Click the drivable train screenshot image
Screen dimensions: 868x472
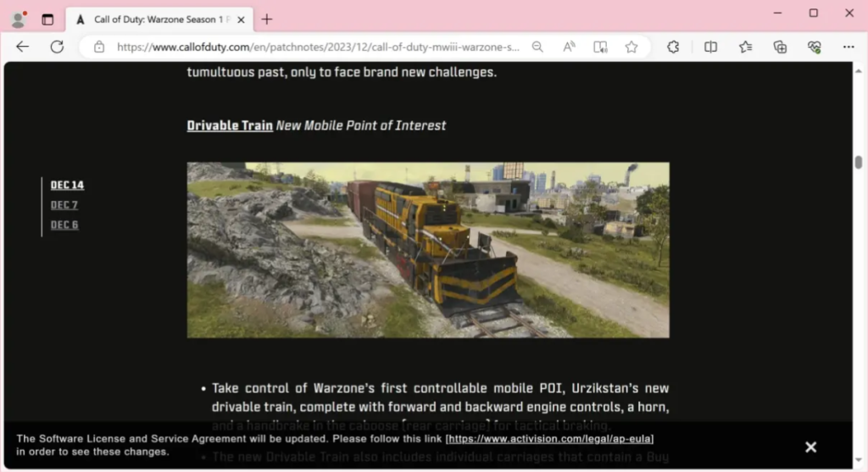(428, 249)
